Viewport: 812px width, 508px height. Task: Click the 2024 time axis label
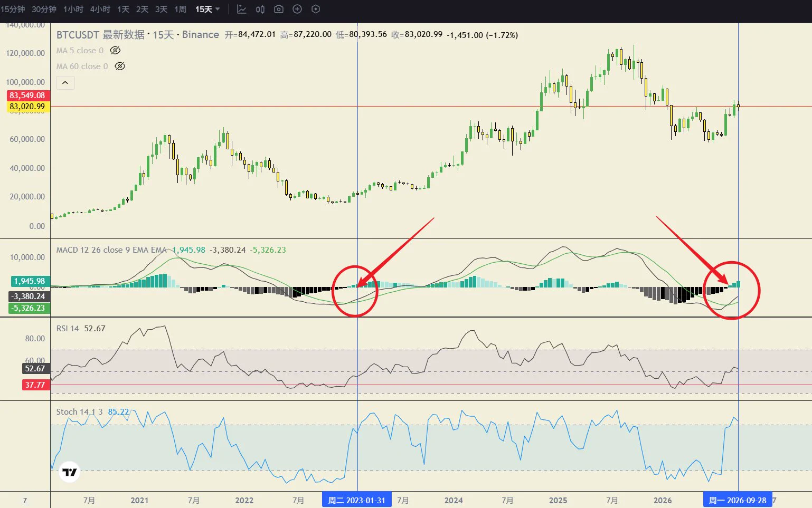point(454,500)
